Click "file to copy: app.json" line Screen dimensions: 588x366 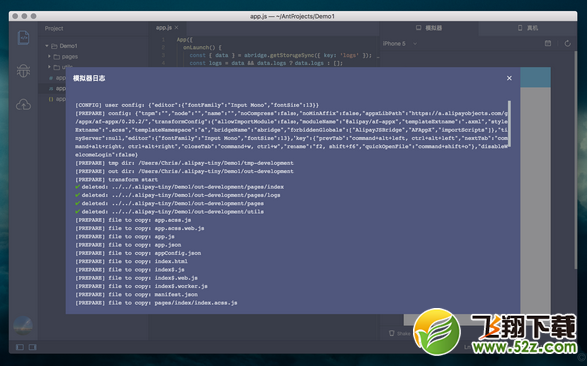point(128,245)
